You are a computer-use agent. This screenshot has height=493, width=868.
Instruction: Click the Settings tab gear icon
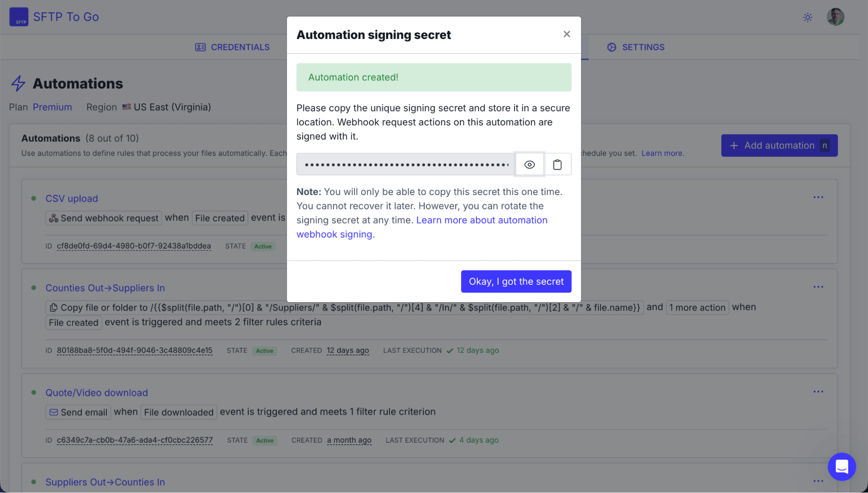611,47
